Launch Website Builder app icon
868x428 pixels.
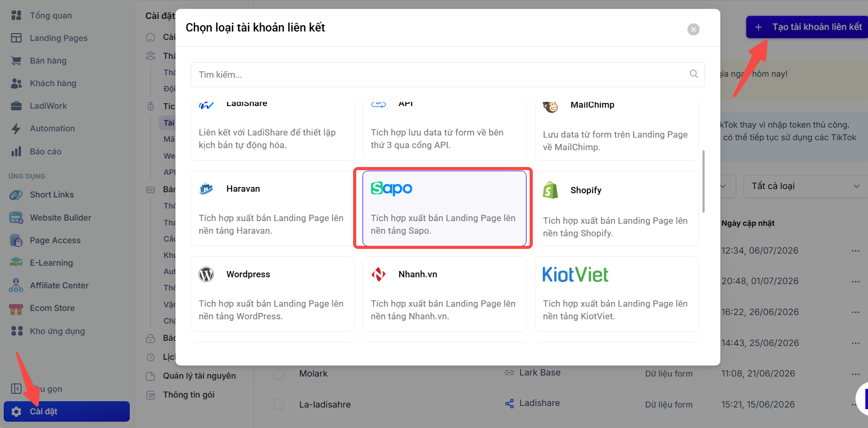tap(16, 217)
